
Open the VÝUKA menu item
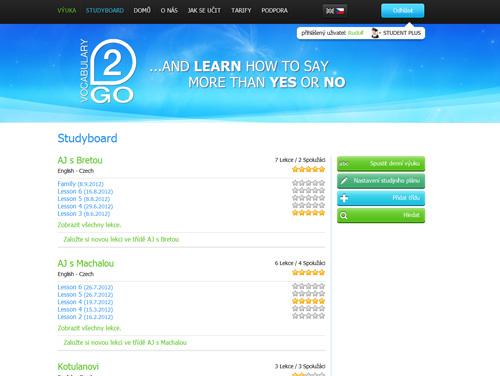pos(67,11)
